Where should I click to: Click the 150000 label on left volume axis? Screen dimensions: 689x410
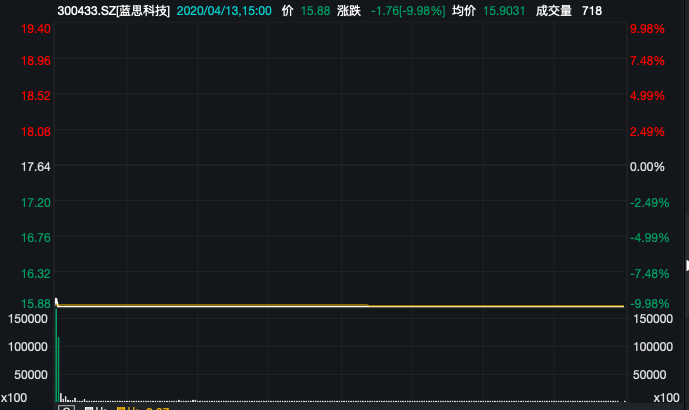[28, 319]
